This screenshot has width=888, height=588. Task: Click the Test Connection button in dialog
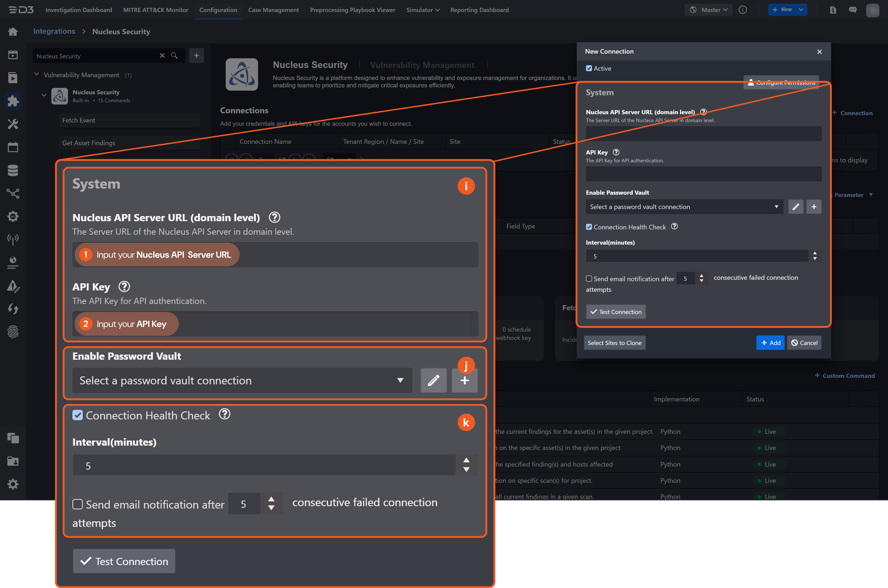coord(616,312)
